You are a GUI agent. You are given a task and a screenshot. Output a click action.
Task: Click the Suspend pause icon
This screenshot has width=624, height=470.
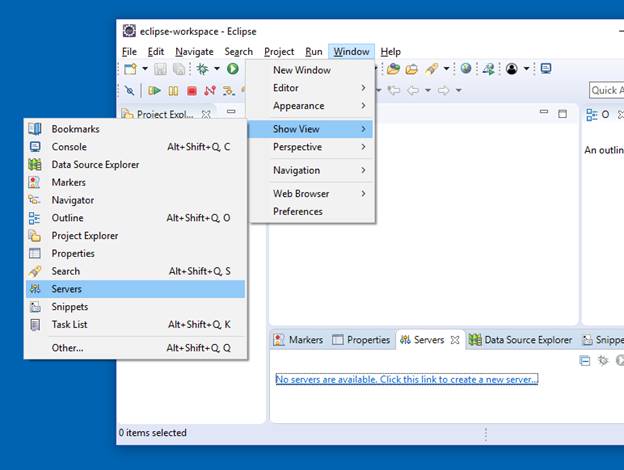pos(173,91)
